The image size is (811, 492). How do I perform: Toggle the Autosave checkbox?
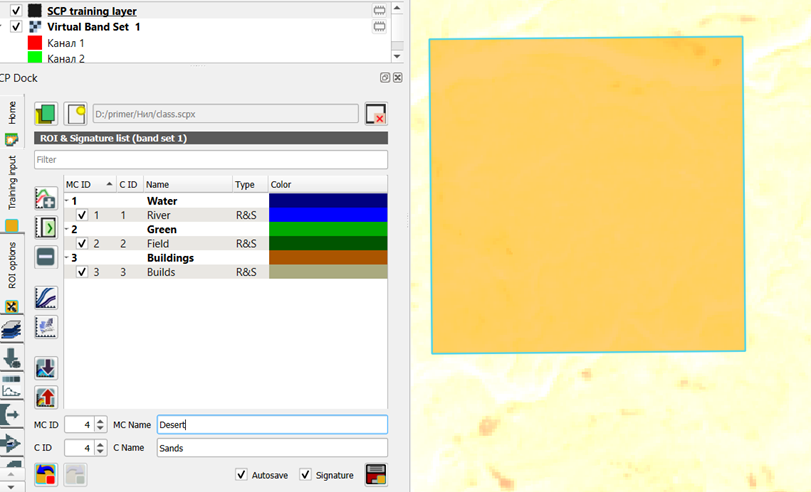(x=241, y=474)
